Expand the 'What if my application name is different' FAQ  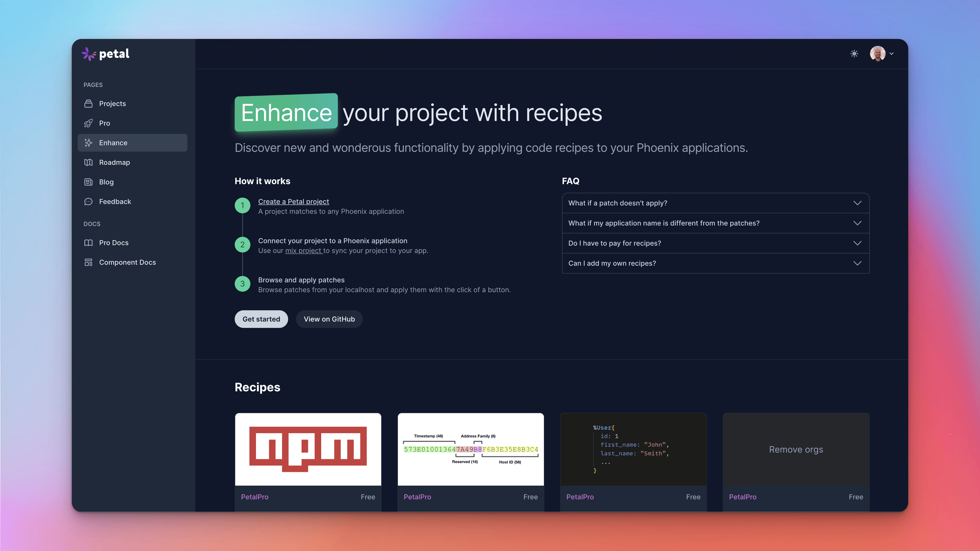click(715, 223)
